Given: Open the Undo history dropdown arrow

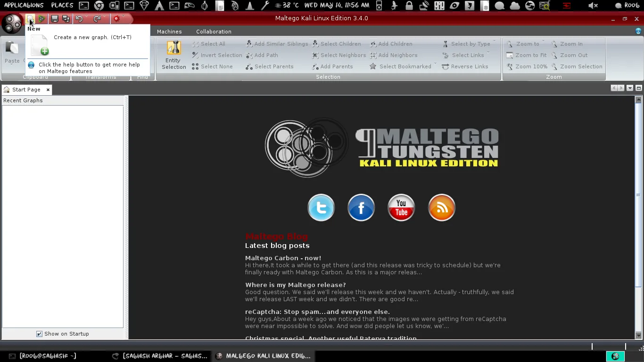Looking at the screenshot, I should (87, 17).
